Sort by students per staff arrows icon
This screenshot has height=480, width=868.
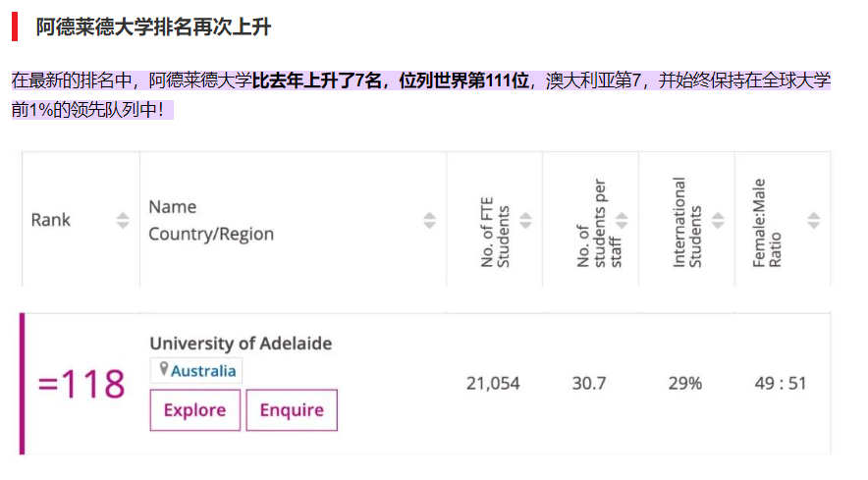pos(622,221)
